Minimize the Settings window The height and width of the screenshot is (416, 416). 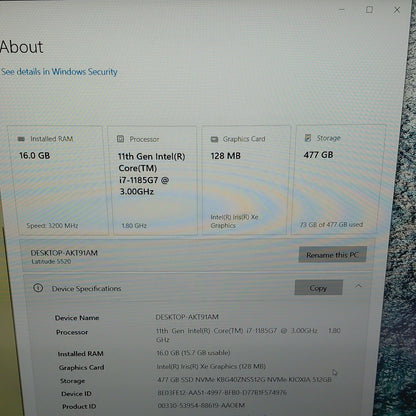(x=342, y=10)
